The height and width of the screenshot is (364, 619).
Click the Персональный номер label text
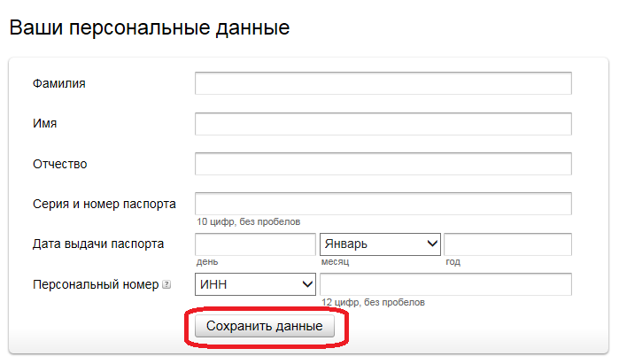click(x=95, y=285)
